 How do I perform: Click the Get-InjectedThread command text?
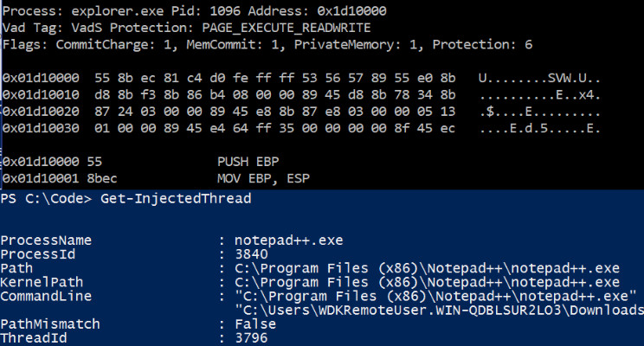(176, 199)
